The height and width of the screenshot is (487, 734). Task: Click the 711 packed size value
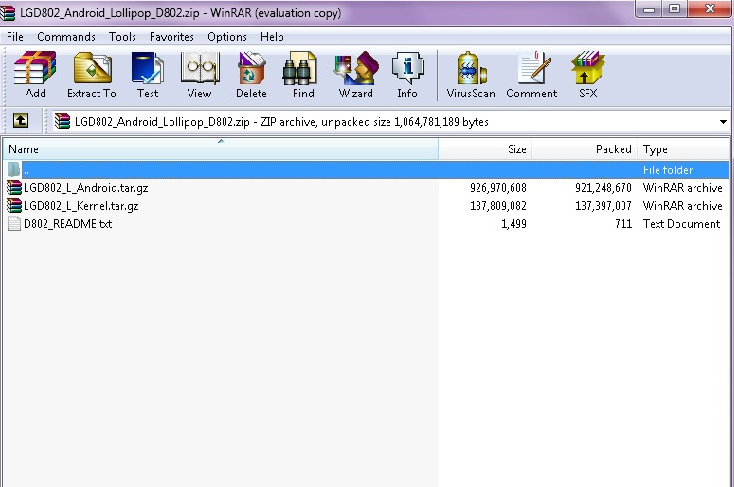pos(624,224)
